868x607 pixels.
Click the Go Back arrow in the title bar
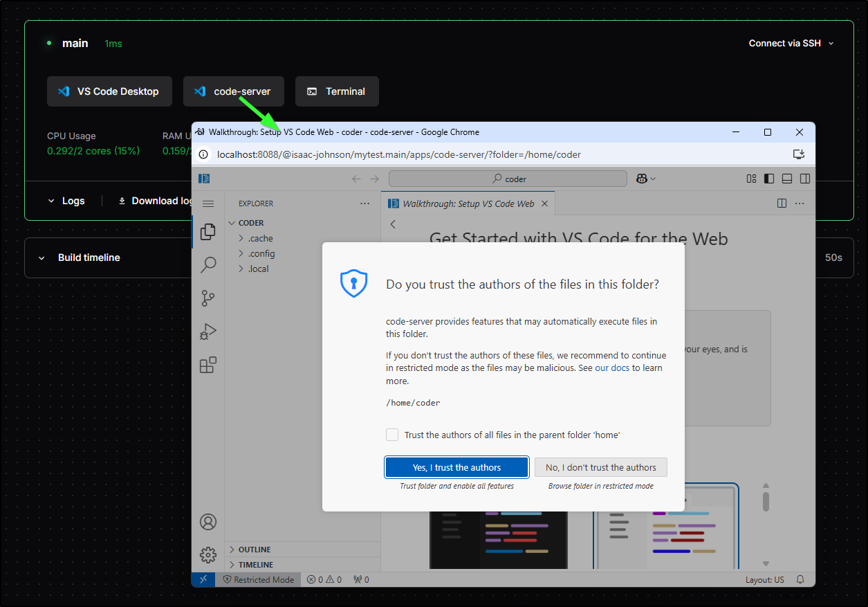pos(356,179)
